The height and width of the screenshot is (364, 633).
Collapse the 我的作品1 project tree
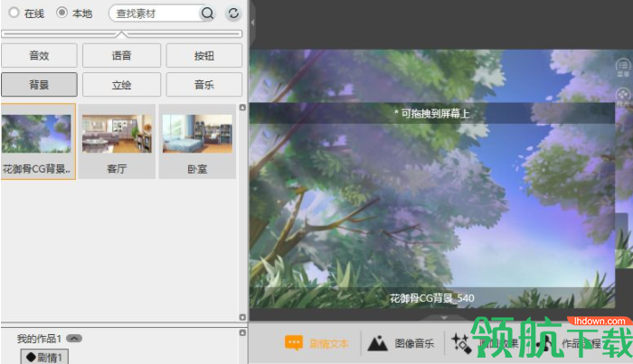(x=74, y=339)
